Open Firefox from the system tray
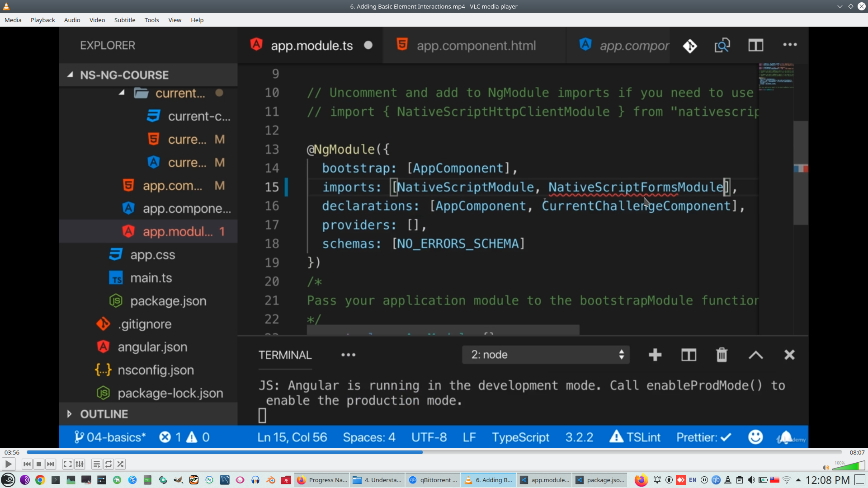This screenshot has height=488, width=868. (x=641, y=480)
